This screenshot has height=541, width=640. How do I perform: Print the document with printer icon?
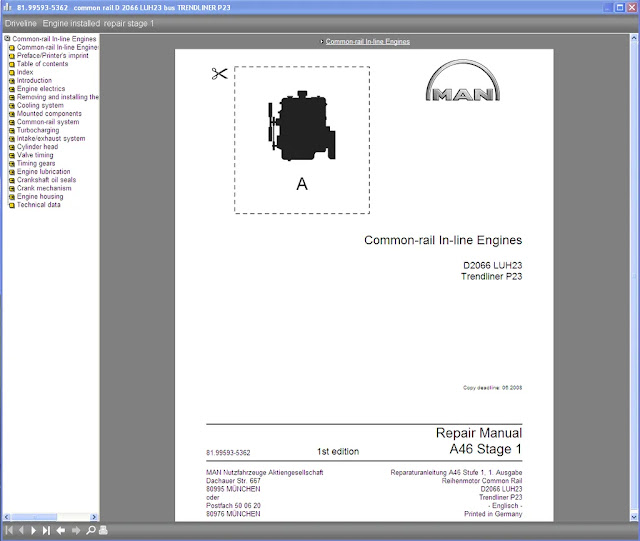(x=103, y=530)
